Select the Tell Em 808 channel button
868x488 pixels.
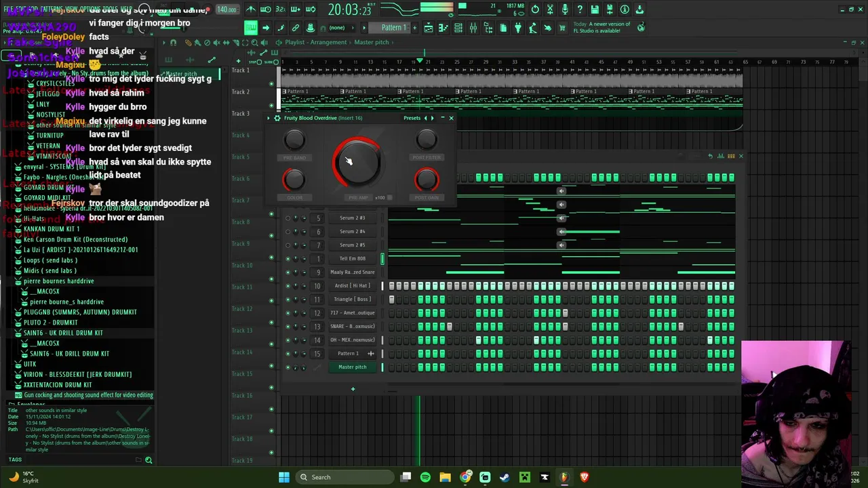tap(352, 259)
